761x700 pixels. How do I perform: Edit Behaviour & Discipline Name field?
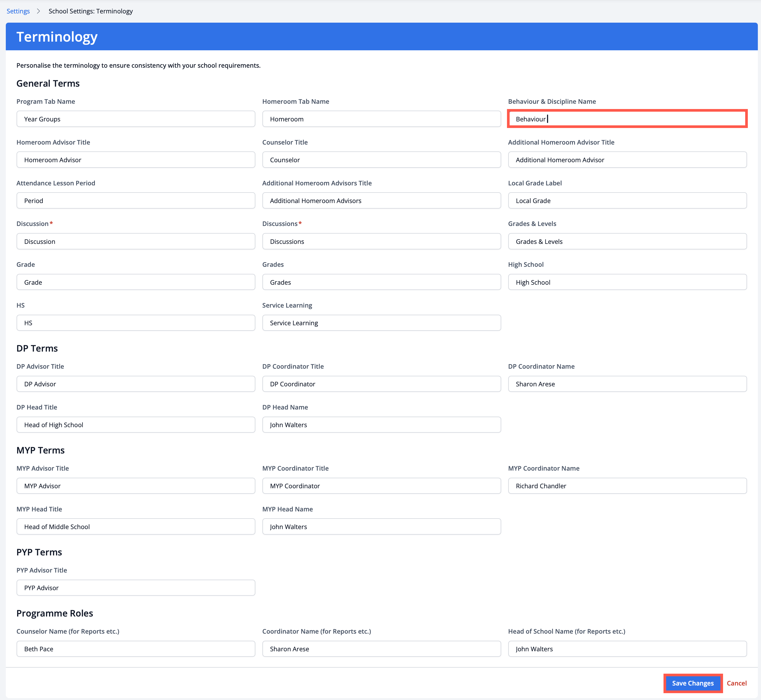click(627, 119)
